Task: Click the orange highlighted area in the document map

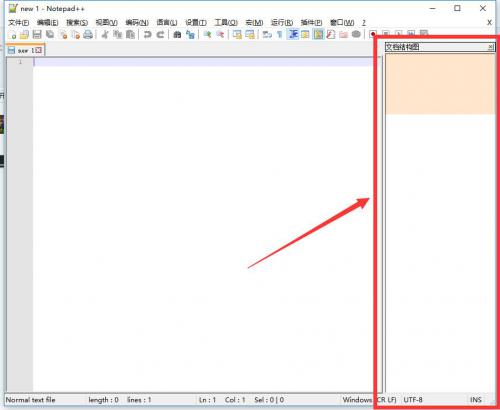Action: point(440,84)
